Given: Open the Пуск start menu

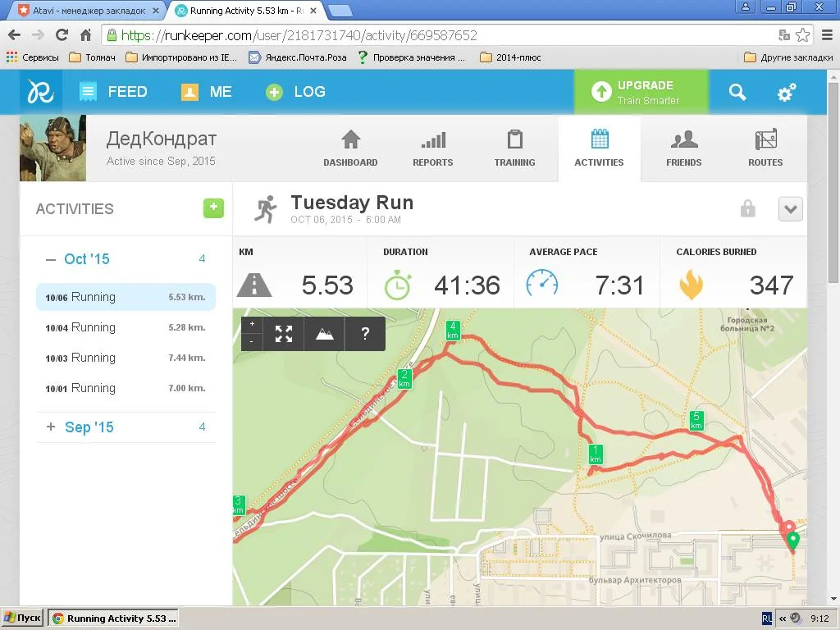Looking at the screenshot, I should 22,619.
